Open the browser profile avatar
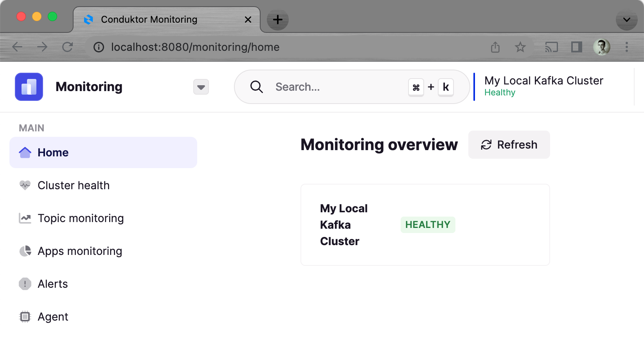 click(602, 47)
